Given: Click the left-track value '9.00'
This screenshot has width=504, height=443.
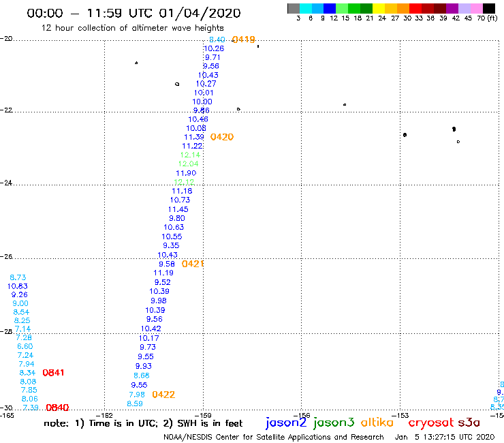Looking at the screenshot, I should (x=20, y=303).
